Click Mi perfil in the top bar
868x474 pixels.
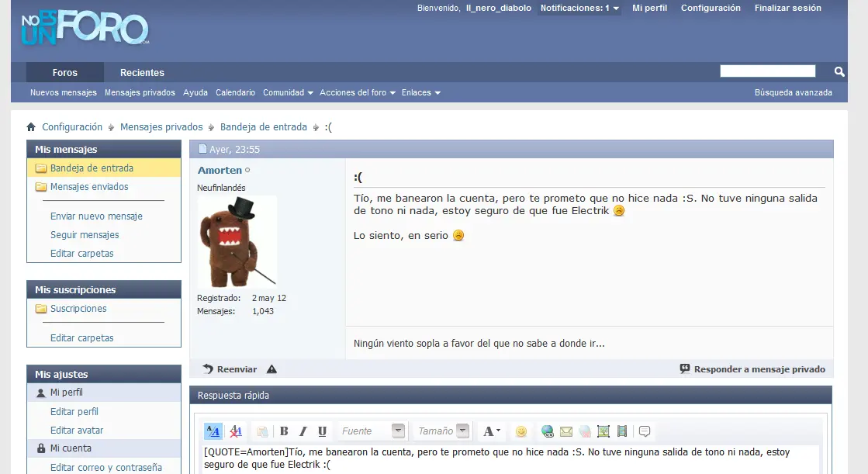(649, 9)
